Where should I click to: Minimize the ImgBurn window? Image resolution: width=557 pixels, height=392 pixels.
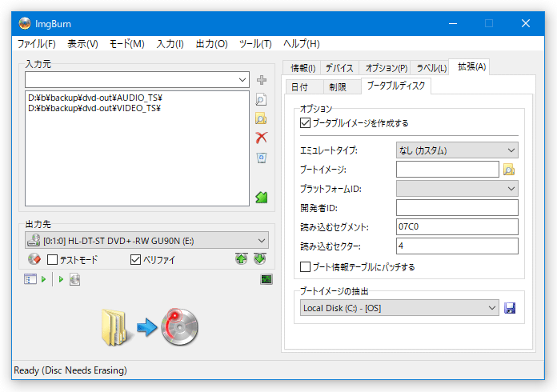(453, 23)
